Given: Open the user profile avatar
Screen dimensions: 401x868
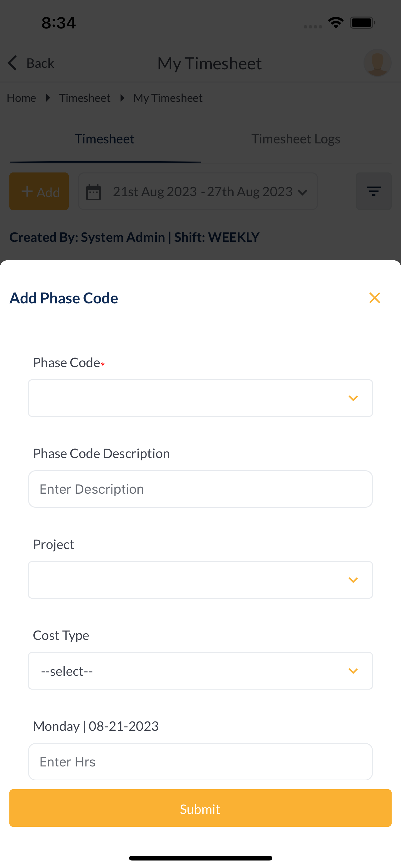Looking at the screenshot, I should click(x=378, y=63).
